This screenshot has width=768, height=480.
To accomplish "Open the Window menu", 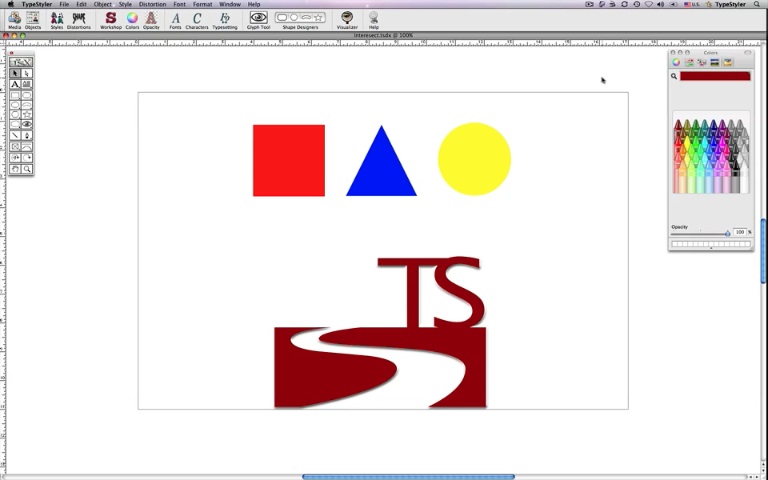I will (x=230, y=4).
